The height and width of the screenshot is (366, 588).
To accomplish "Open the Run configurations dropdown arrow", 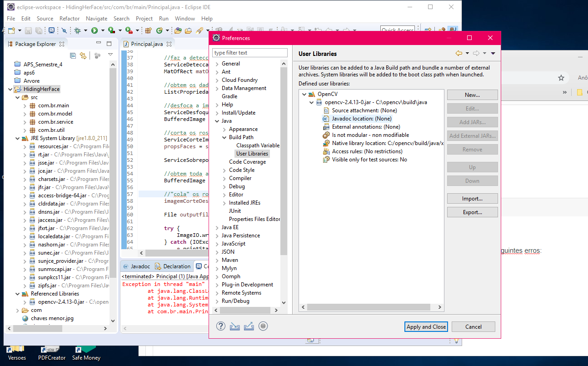I will click(x=102, y=31).
